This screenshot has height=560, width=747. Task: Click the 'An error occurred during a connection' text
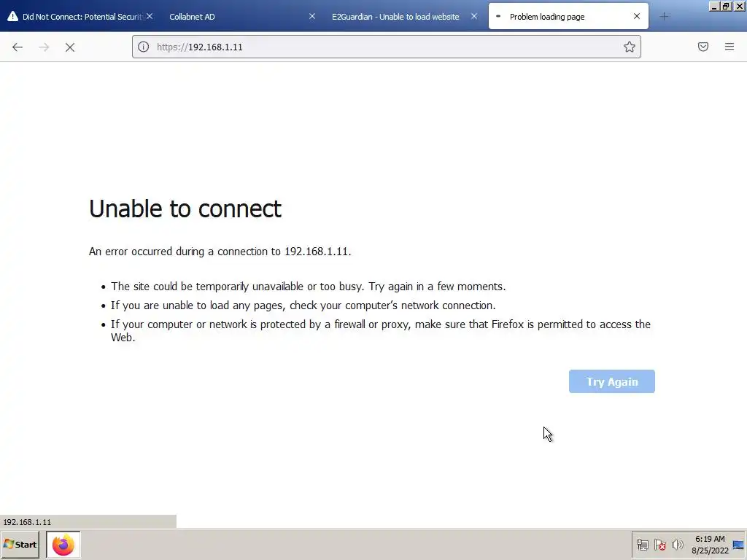tap(220, 252)
